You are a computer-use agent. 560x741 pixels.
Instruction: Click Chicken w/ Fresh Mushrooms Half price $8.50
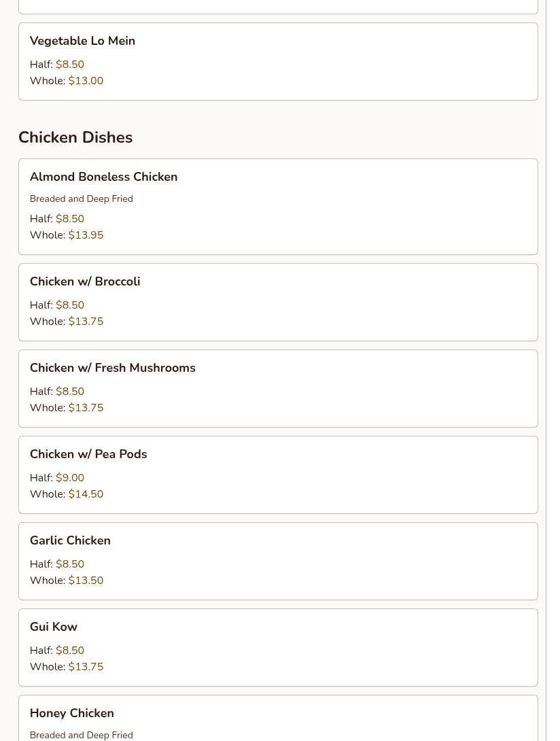pos(70,392)
